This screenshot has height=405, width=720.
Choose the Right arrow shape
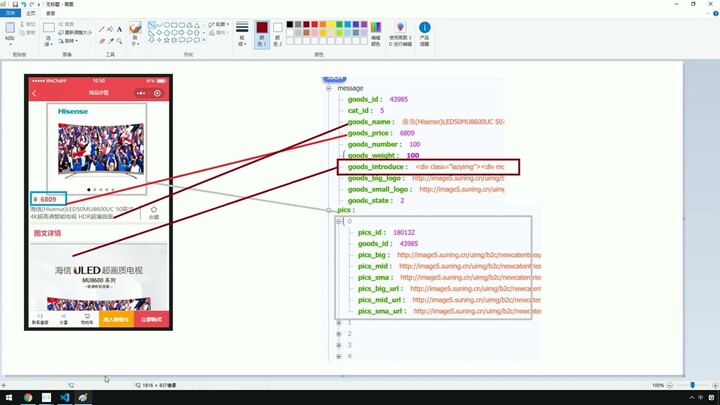pyautogui.click(x=181, y=33)
